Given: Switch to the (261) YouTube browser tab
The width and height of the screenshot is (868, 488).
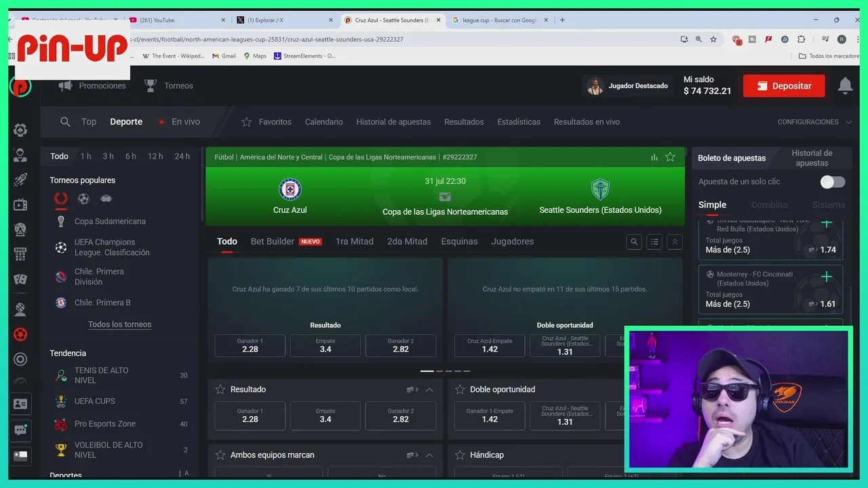Looking at the screenshot, I should [x=176, y=20].
